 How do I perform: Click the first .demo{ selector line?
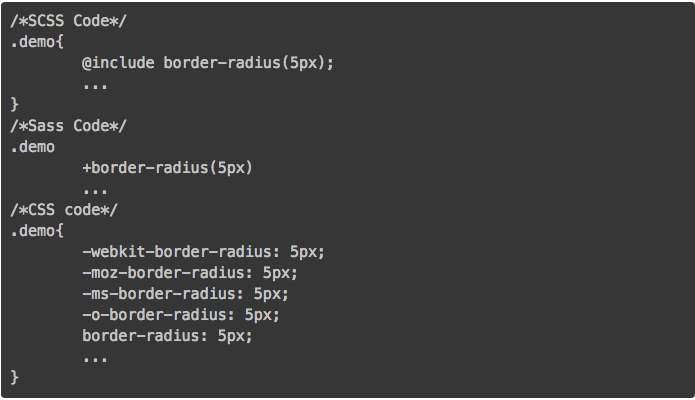tap(37, 42)
